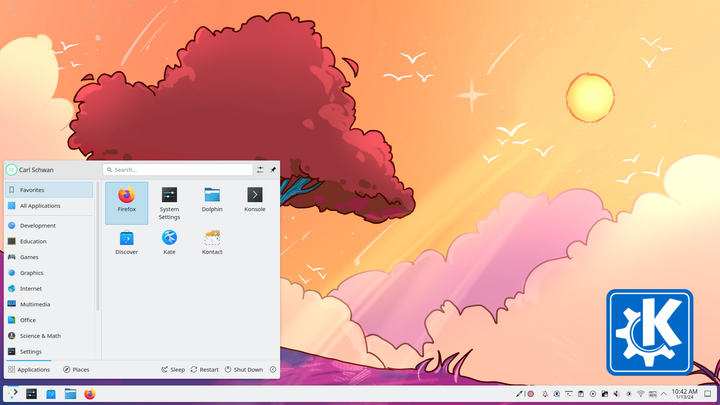This screenshot has width=720, height=405.
Task: Open Discover software center
Action: point(126,242)
